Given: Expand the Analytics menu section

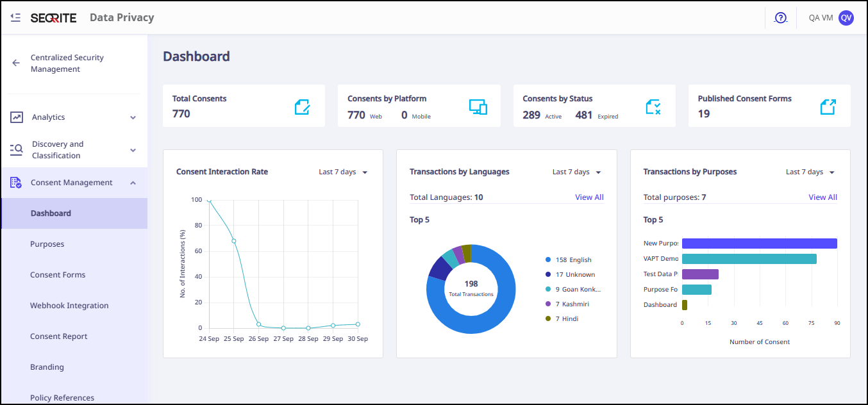Looking at the screenshot, I should coord(133,117).
